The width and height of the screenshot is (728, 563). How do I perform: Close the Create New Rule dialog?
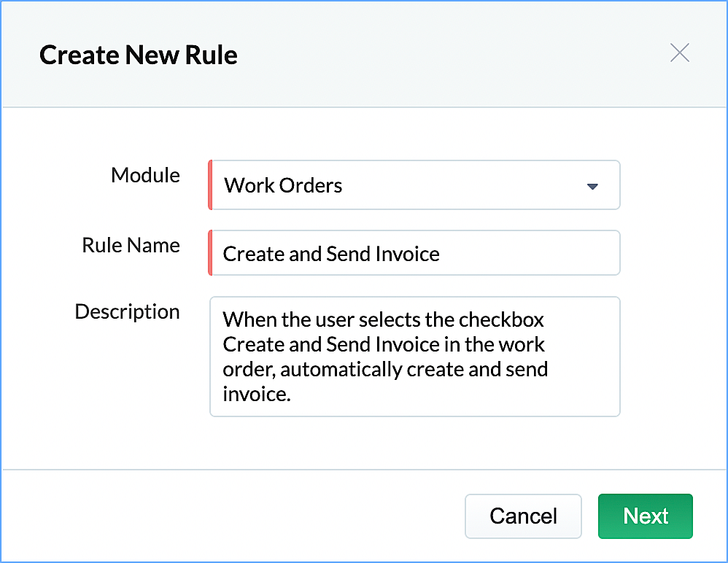[679, 53]
